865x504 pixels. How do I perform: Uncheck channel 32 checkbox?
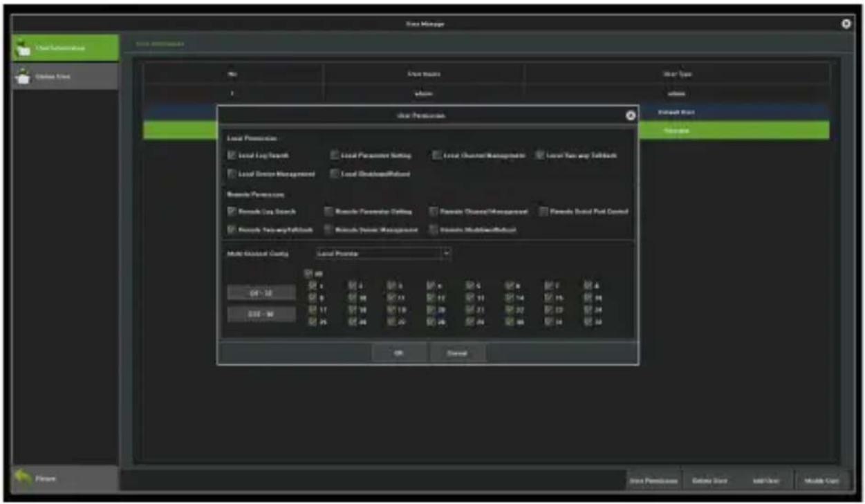pyautogui.click(x=588, y=321)
